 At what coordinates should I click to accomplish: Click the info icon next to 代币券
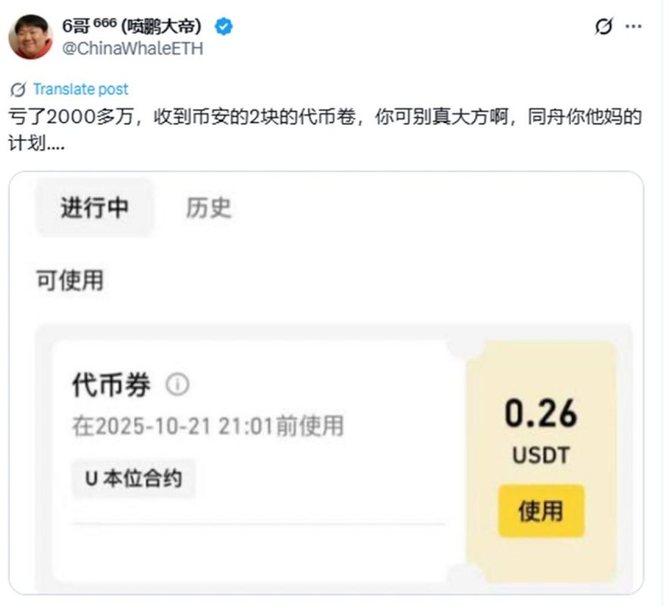pyautogui.click(x=177, y=384)
